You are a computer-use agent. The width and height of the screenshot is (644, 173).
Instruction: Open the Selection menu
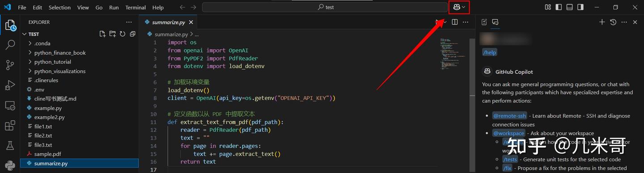tap(59, 7)
